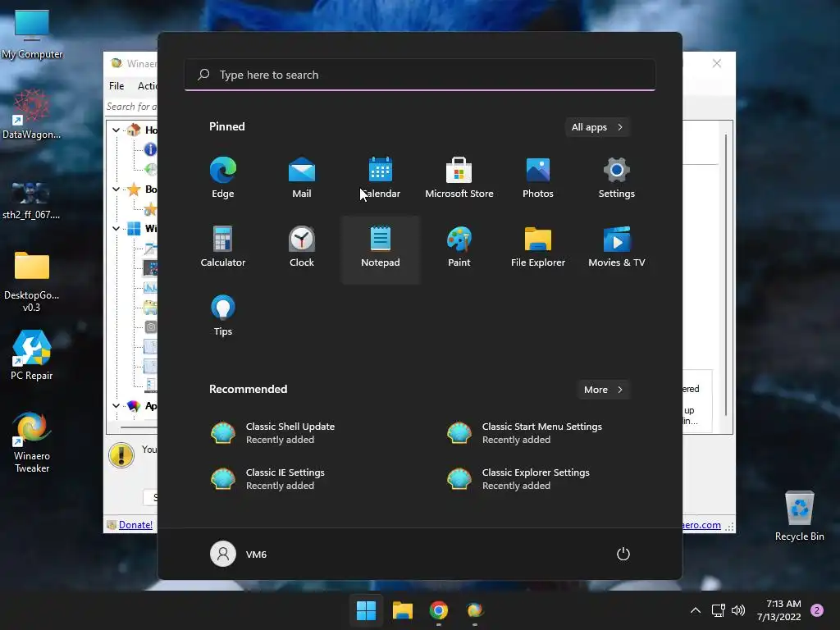Click the power button in Start menu
This screenshot has width=840, height=630.
(623, 554)
